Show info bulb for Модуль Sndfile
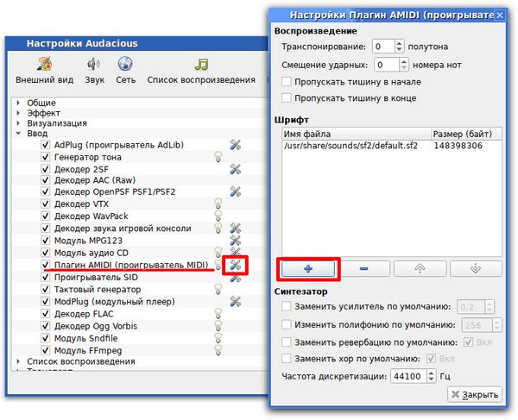Image resolution: width=518 pixels, height=420 pixels. [x=218, y=338]
